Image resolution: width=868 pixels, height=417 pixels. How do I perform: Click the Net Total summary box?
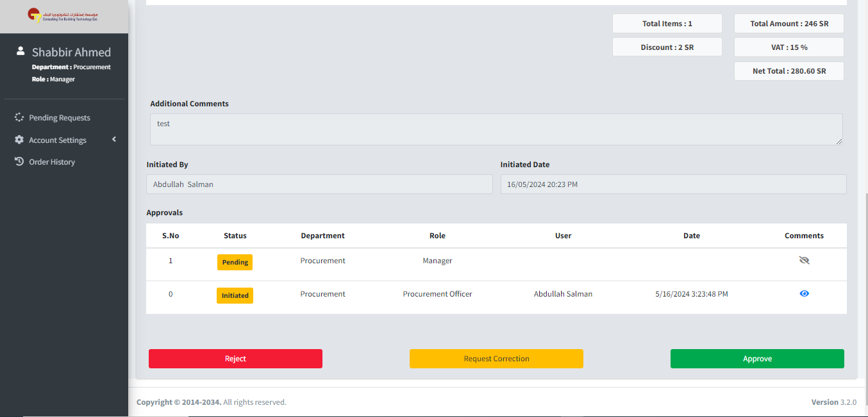pyautogui.click(x=789, y=71)
